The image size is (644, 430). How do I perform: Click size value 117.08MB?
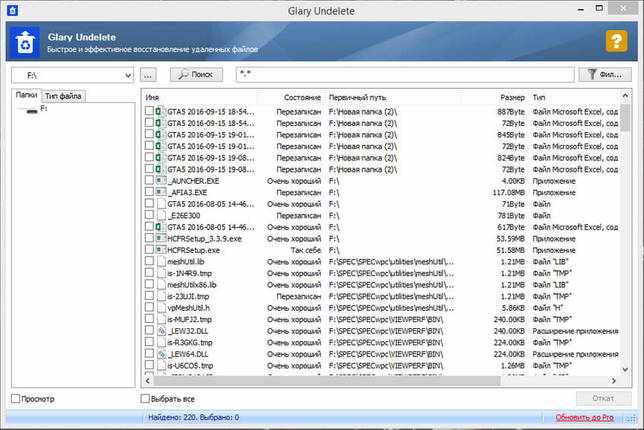point(508,192)
